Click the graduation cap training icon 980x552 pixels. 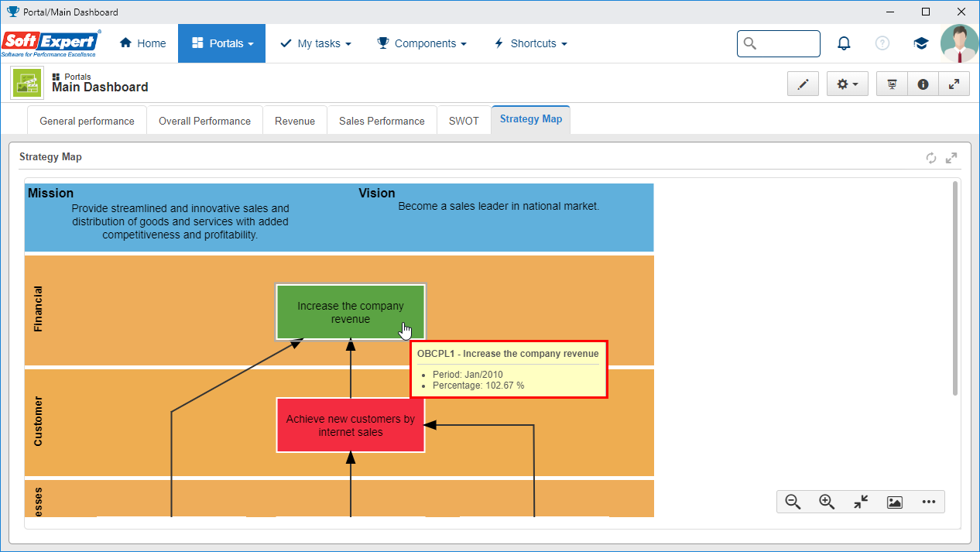[x=921, y=43]
